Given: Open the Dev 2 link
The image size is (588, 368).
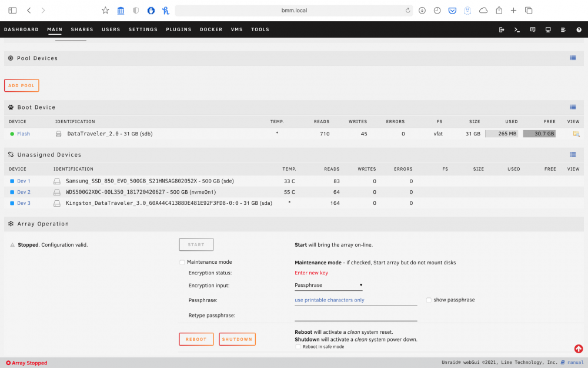Looking at the screenshot, I should point(24,192).
